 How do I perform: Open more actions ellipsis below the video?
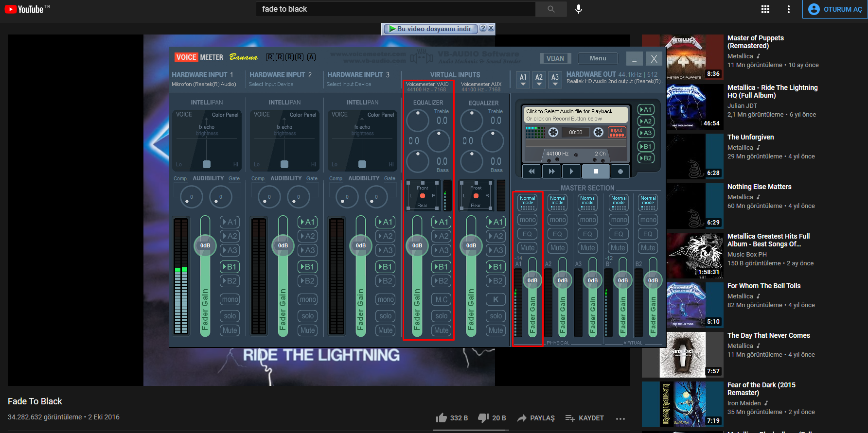point(620,418)
